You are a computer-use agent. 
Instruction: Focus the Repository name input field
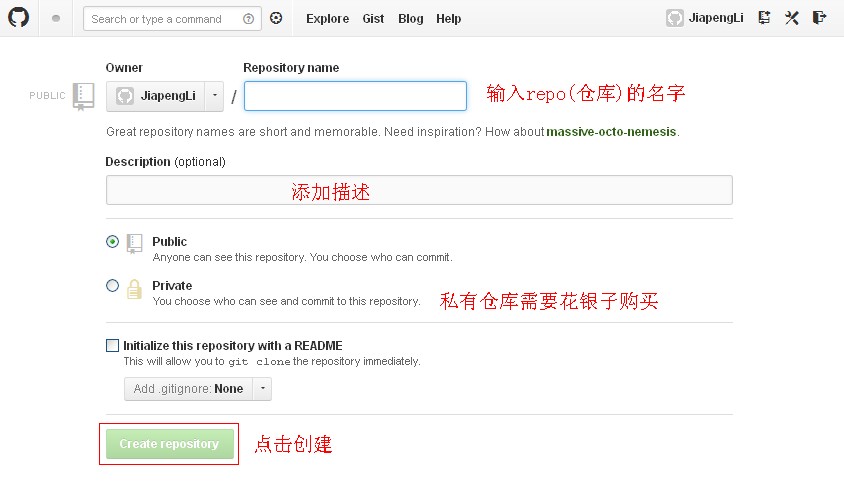[x=355, y=96]
